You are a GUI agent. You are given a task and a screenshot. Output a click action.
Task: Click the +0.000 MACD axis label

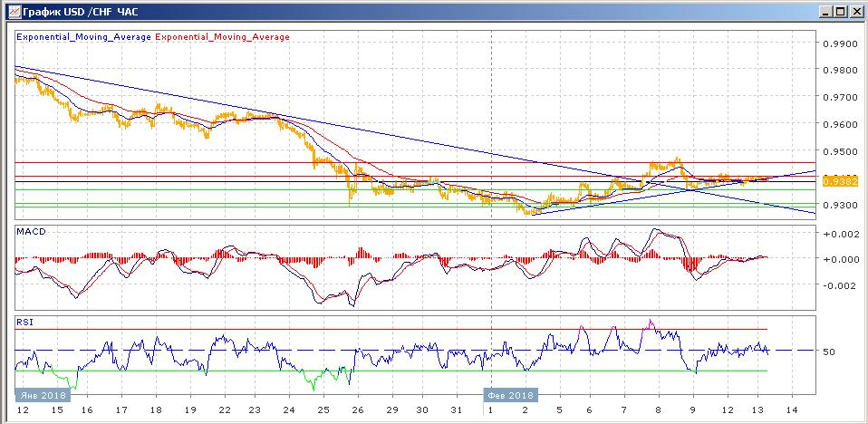pyautogui.click(x=839, y=260)
